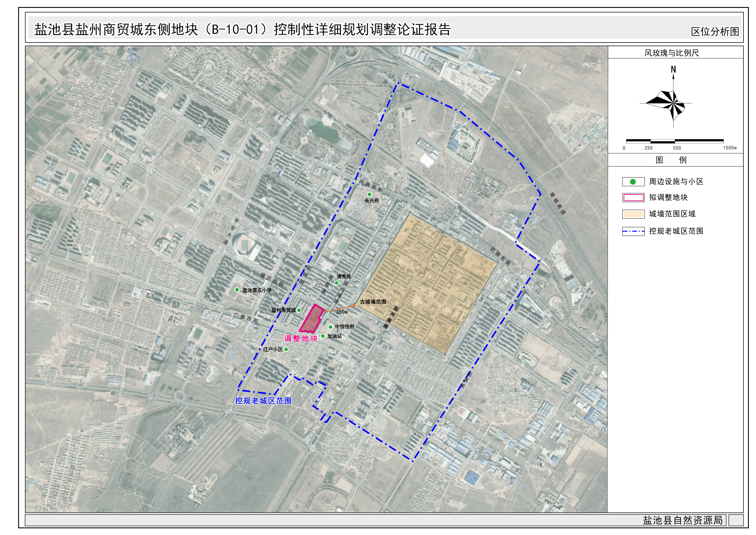Click the 周边设施与小区 legend green dot symbol
The height and width of the screenshot is (535, 756).
tap(633, 182)
